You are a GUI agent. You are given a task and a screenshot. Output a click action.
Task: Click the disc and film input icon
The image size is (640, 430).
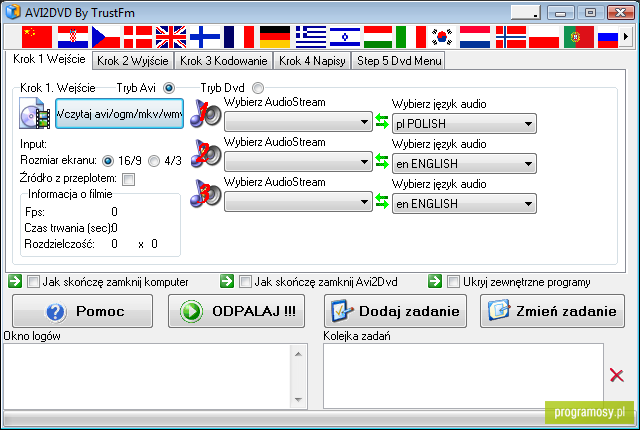tap(35, 113)
